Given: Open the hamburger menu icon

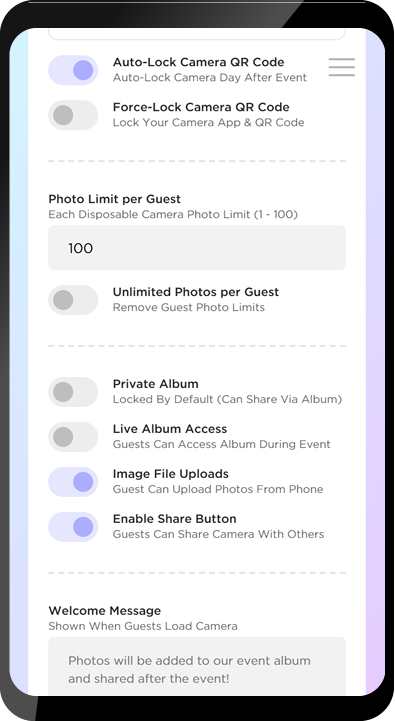Looking at the screenshot, I should click(x=342, y=67).
